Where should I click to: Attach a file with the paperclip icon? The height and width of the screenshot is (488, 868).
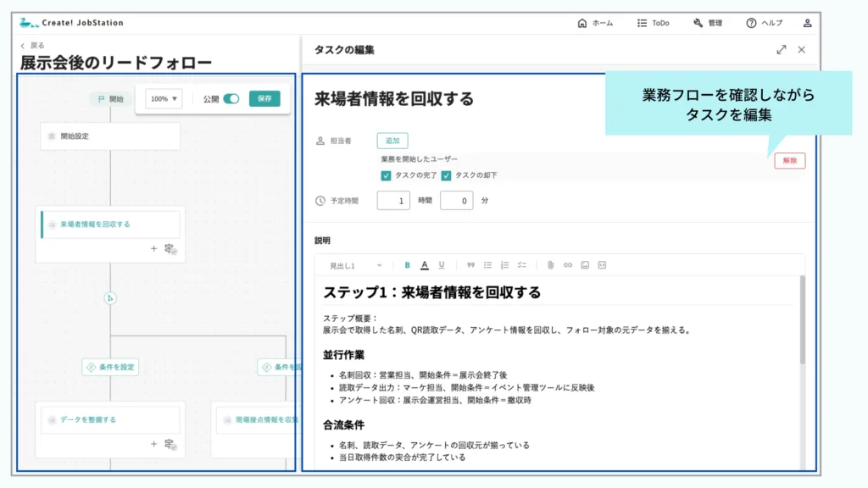[550, 265]
